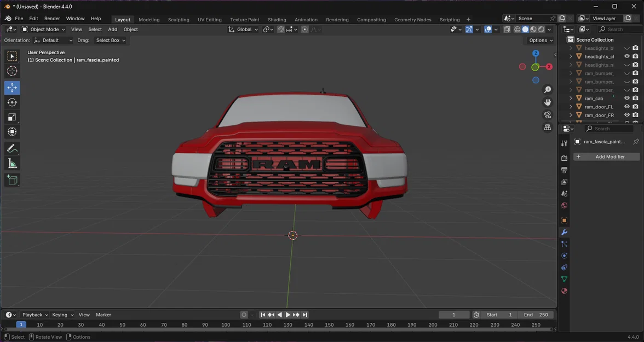
Task: Choose the Annotate pencil tool
Action: click(x=12, y=148)
